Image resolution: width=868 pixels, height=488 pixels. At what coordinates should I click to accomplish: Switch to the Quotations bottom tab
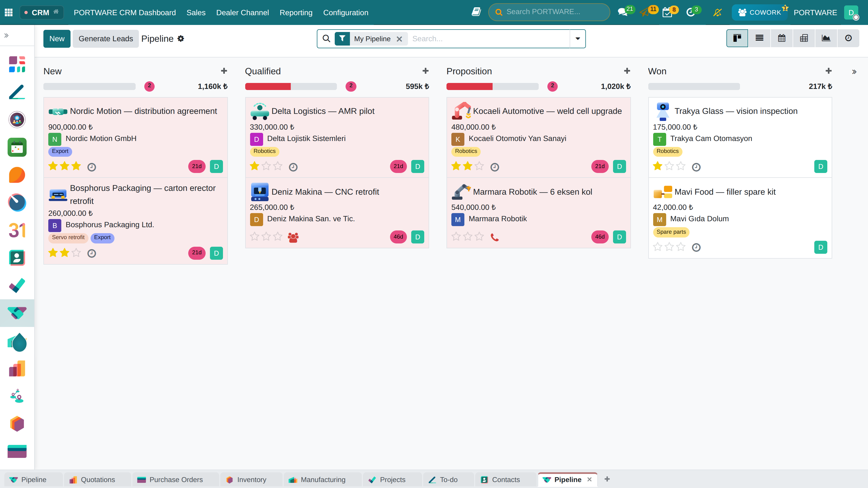click(97, 480)
